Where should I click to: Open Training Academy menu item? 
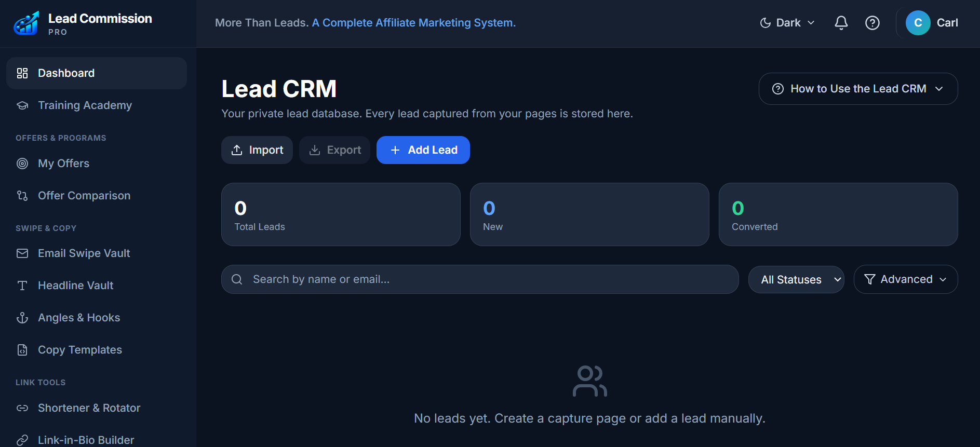pyautogui.click(x=97, y=105)
